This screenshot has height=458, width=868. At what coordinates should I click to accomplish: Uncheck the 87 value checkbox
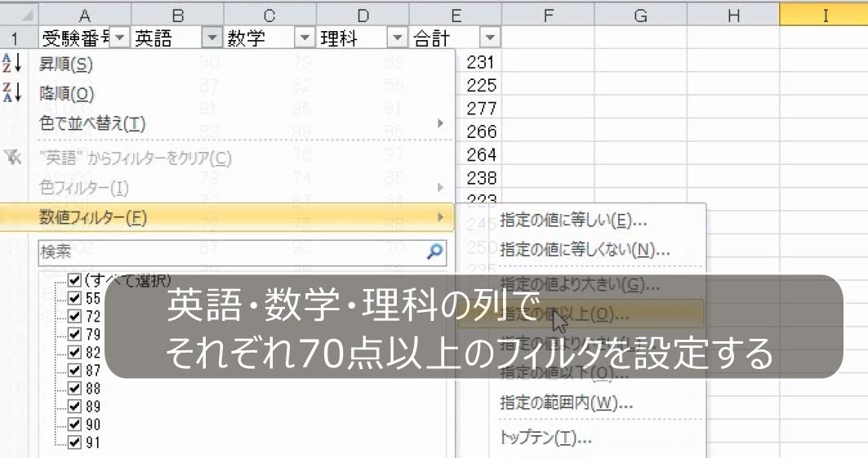[x=75, y=370]
